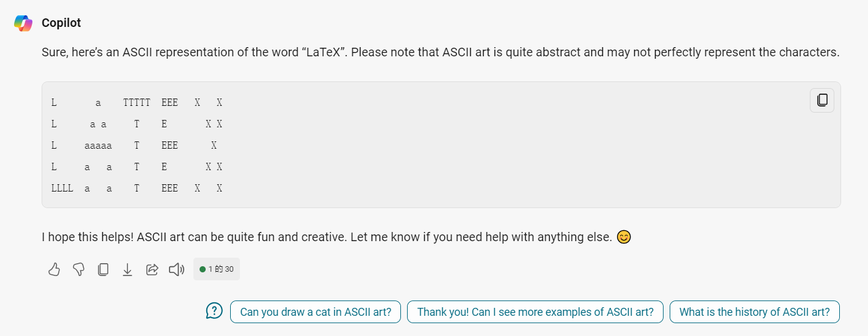Copy the ASCII code block contents
The width and height of the screenshot is (868, 336).
click(x=822, y=100)
